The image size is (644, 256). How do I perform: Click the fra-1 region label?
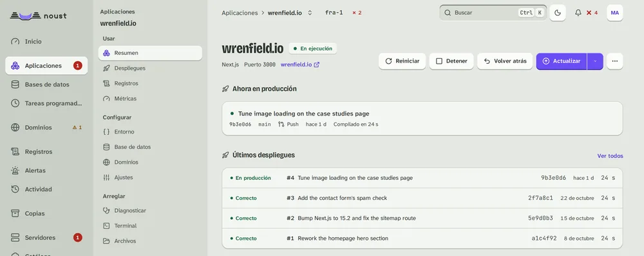334,13
